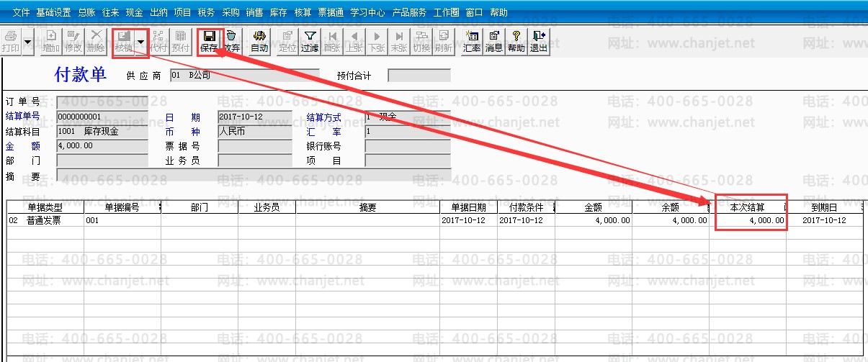The image size is (868, 362).
Task: Open the 票据通 menu
Action: coord(331,12)
